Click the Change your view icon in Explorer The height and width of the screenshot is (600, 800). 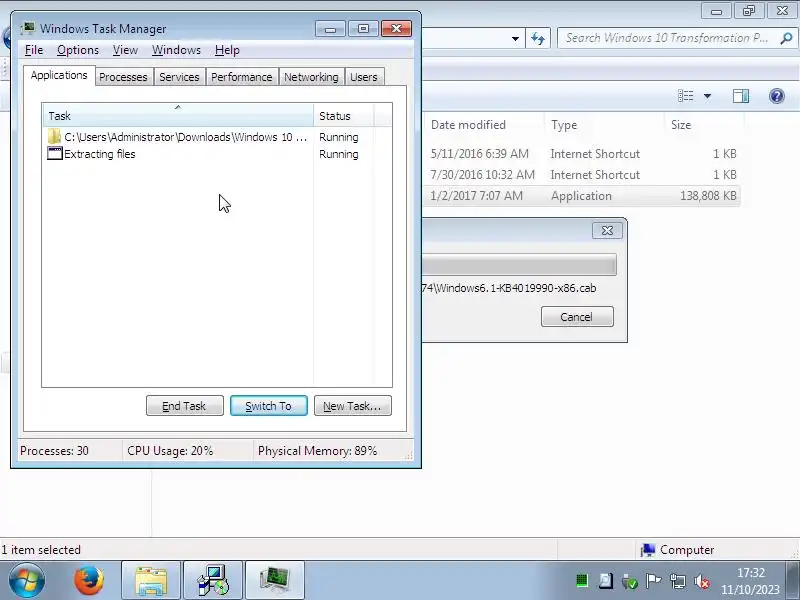pos(686,96)
